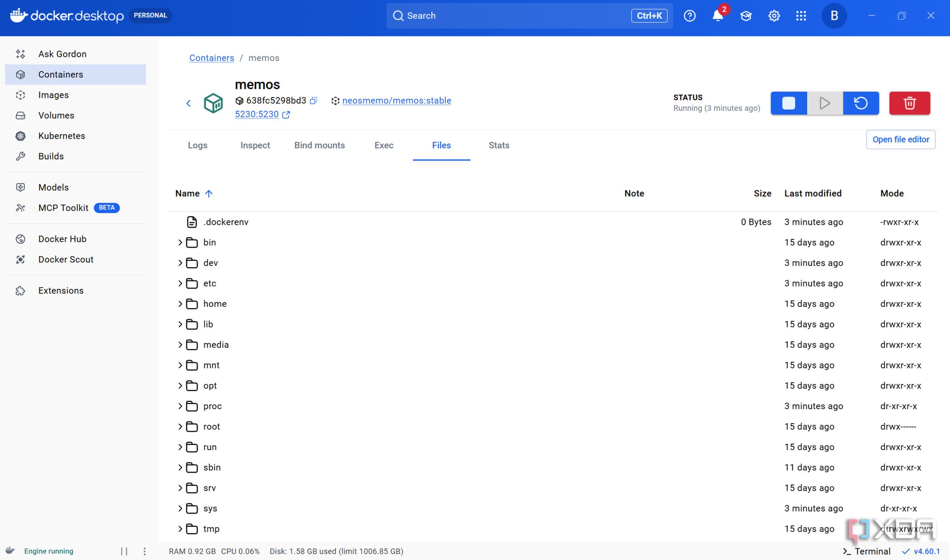The width and height of the screenshot is (950, 560).
Task: Open the notifications bell
Action: [x=718, y=16]
